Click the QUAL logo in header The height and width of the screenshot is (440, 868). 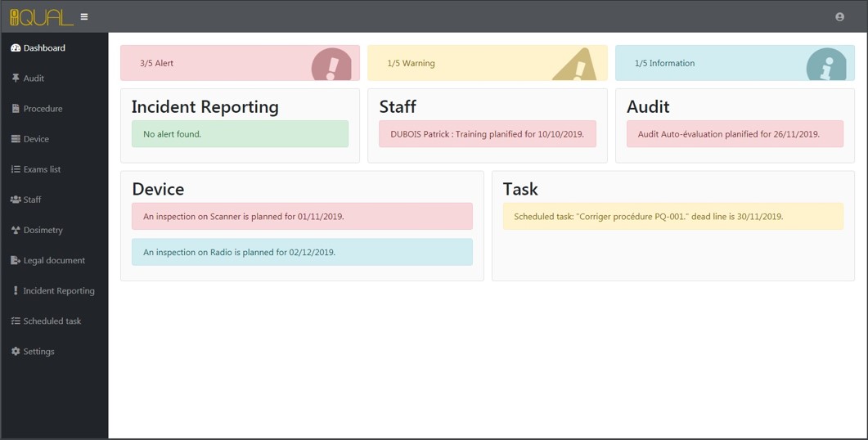pos(42,17)
